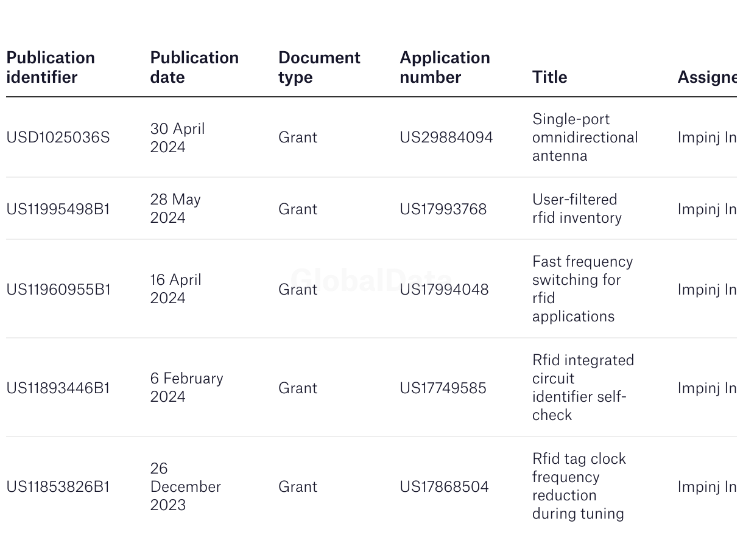This screenshot has width=743, height=560.
Task: Click title Rfid integrated circuit identifier self-check
Action: click(582, 388)
